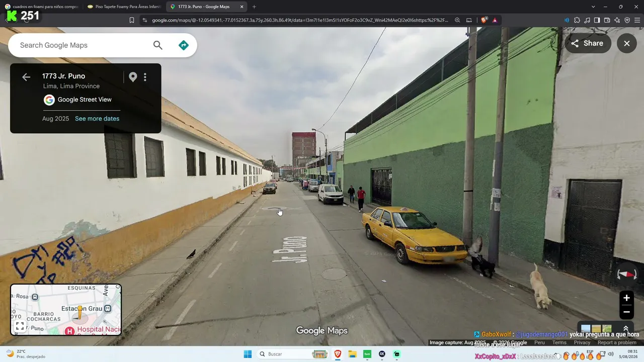This screenshot has height=362, width=644.
Task: Open the Windows Start menu
Action: coord(248,354)
